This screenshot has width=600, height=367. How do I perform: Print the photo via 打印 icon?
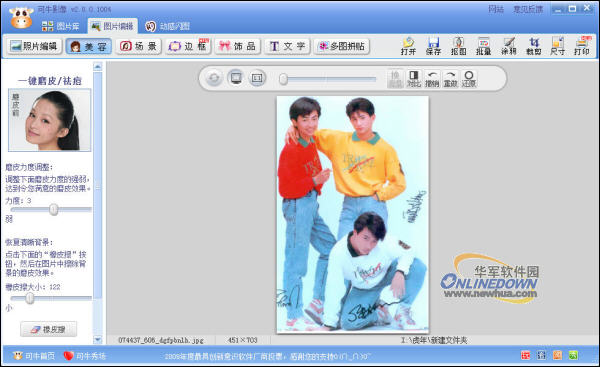pos(582,46)
